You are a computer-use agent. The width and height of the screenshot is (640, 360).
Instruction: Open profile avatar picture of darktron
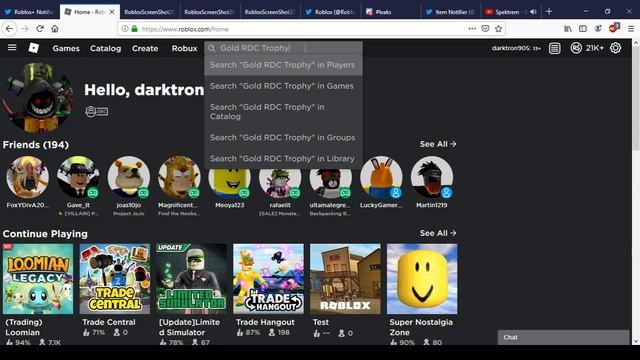(x=38, y=98)
